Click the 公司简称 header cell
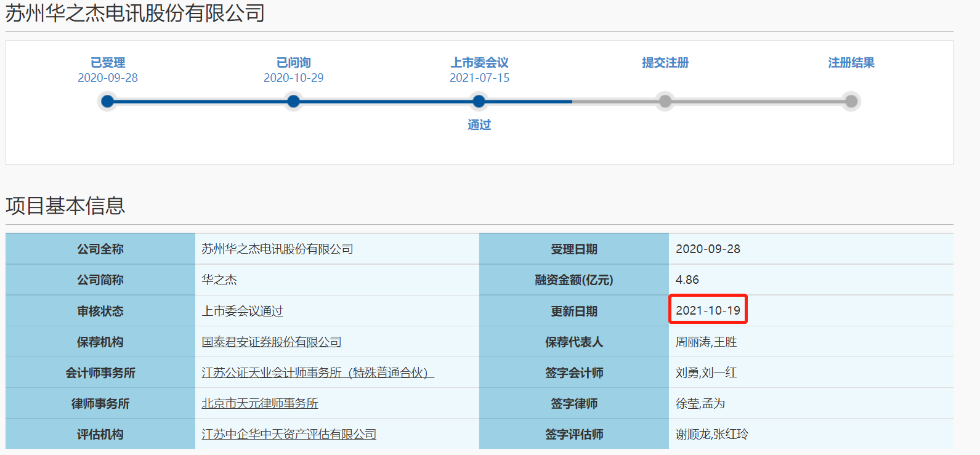This screenshot has height=455, width=980. click(x=100, y=280)
